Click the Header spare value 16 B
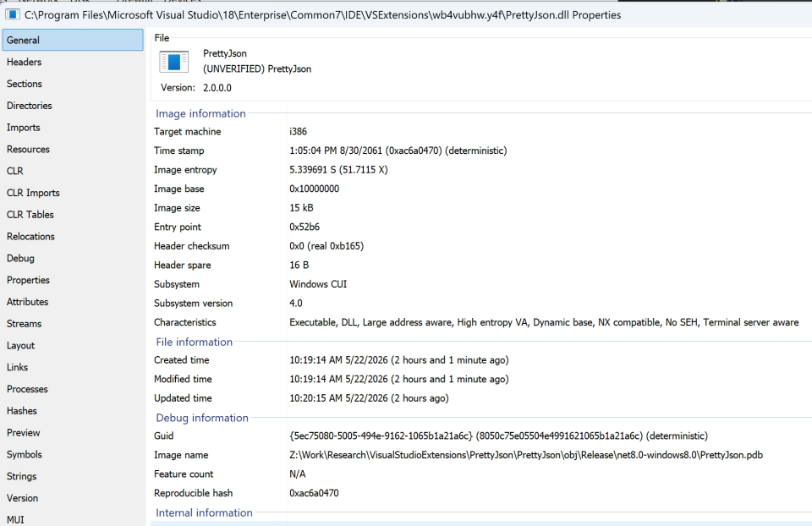The image size is (812, 526). (299, 265)
